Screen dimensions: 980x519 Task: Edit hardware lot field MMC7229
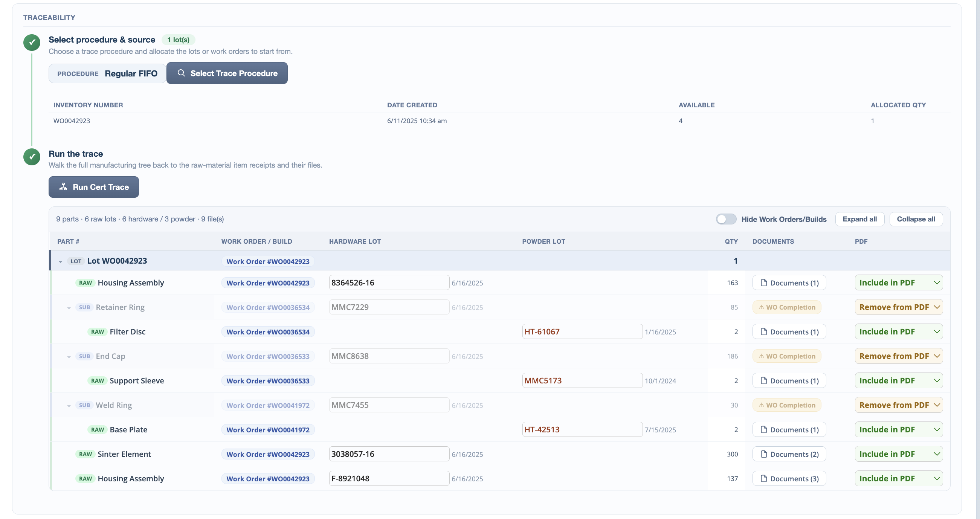click(x=389, y=307)
